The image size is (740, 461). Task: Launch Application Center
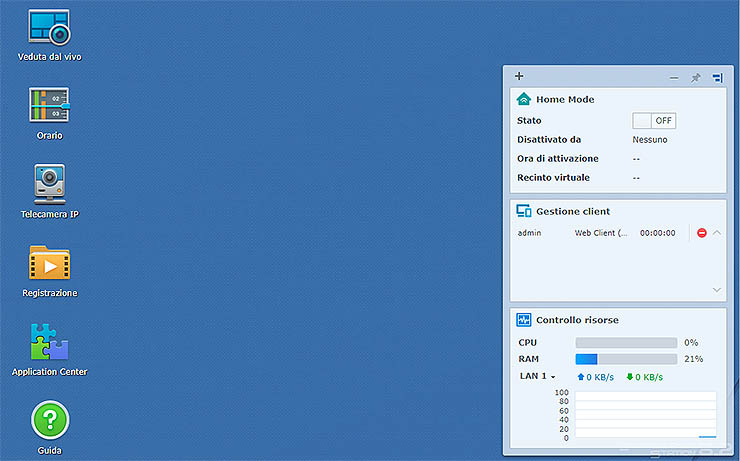(49, 342)
